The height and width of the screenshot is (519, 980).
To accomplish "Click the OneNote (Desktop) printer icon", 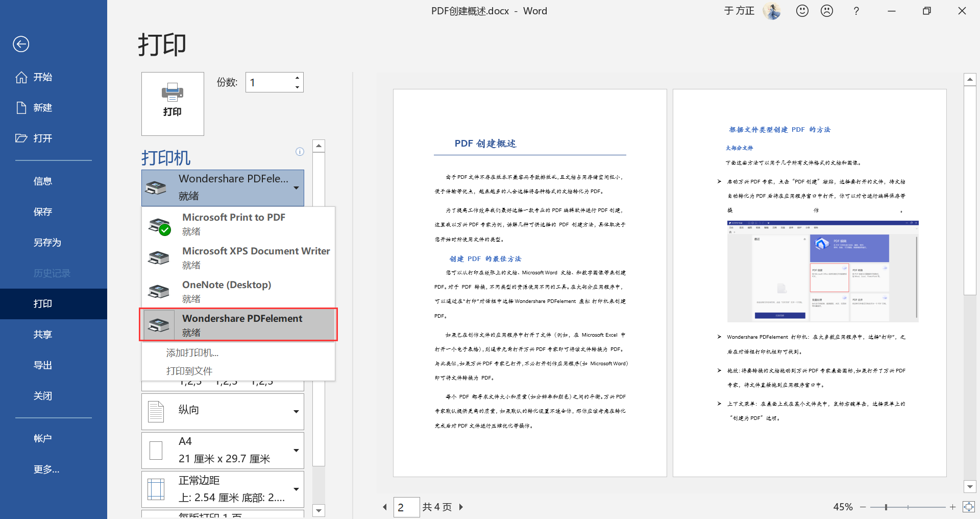I will pyautogui.click(x=159, y=292).
